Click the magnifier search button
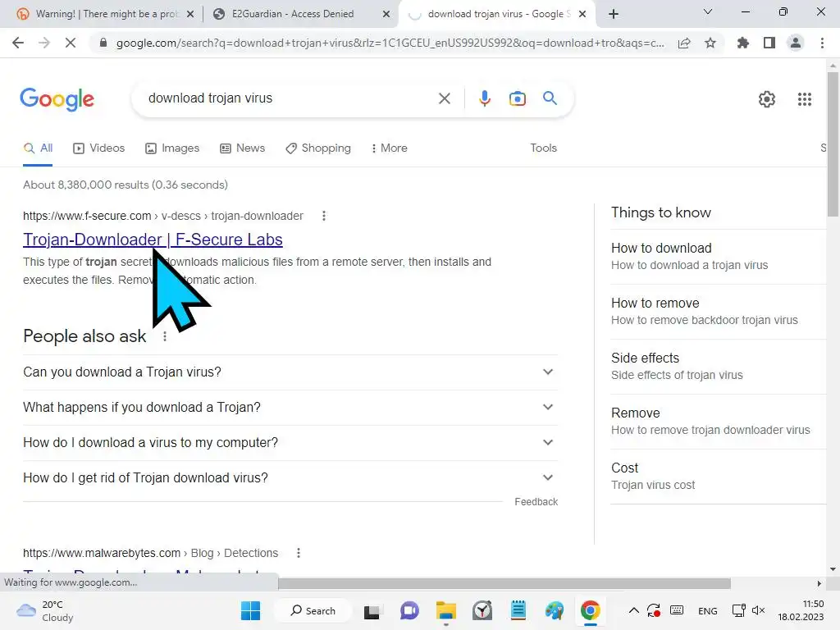 [550, 98]
